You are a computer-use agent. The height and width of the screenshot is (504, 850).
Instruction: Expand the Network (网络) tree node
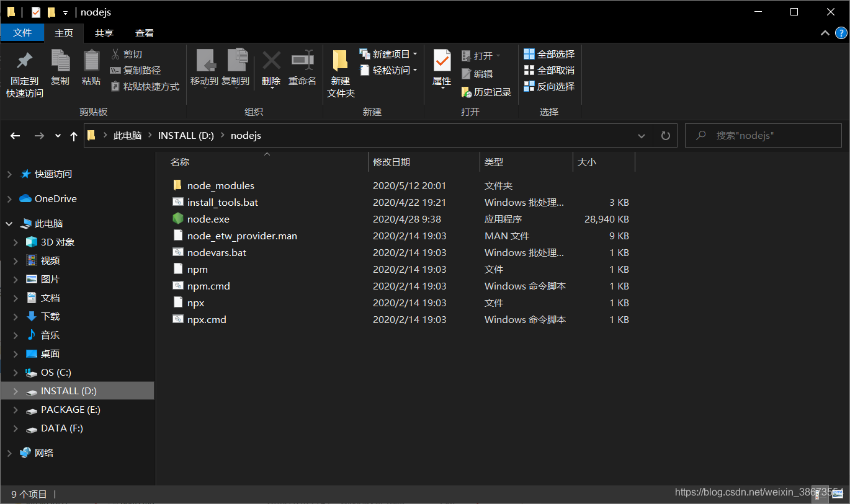pos(9,453)
